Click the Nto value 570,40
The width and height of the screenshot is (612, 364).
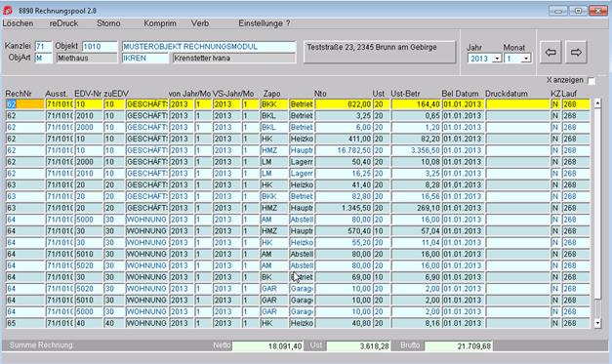(x=344, y=231)
